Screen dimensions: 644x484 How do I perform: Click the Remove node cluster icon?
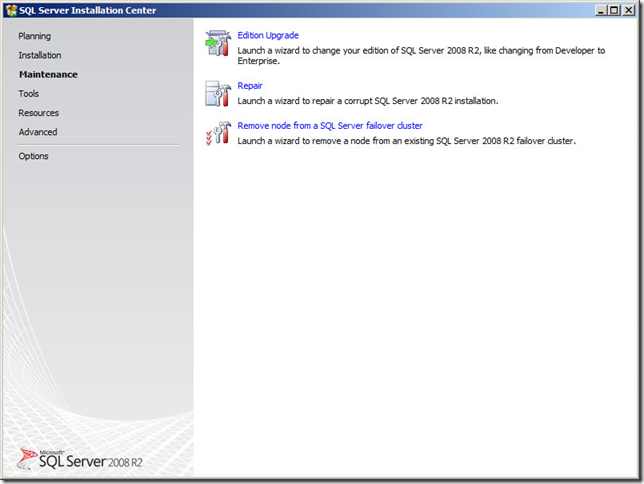217,133
